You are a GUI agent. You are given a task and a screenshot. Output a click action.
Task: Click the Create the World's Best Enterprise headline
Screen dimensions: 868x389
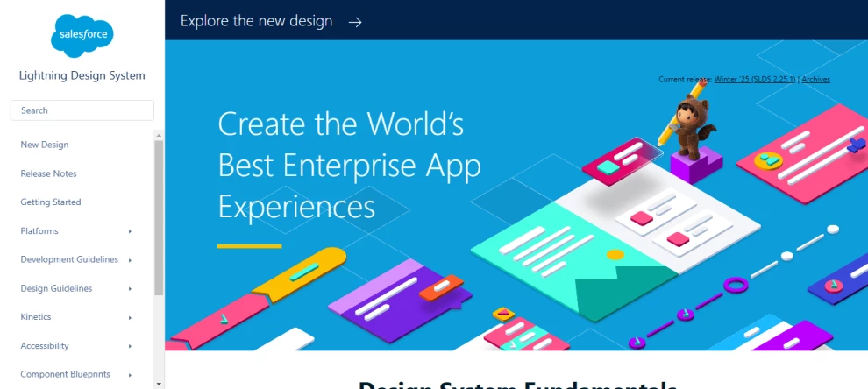click(349, 166)
